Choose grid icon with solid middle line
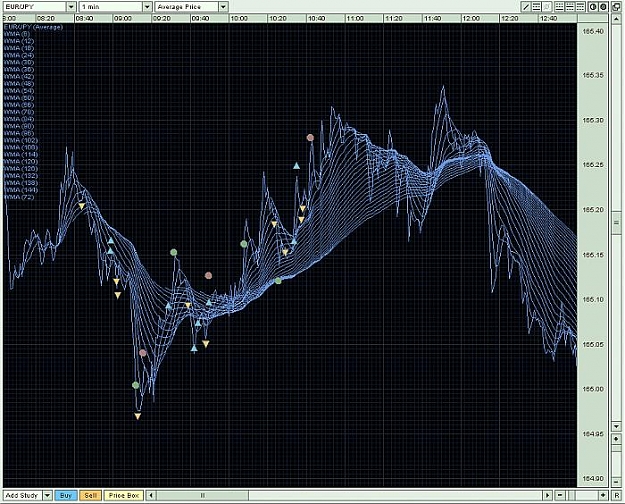Screen dimensions: 625x504 [x=570, y=7]
